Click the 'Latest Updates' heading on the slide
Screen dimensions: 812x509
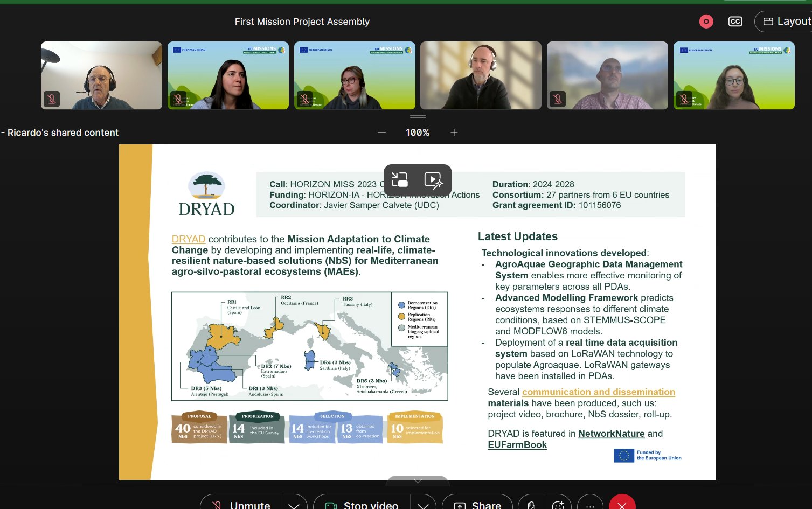[x=518, y=236]
